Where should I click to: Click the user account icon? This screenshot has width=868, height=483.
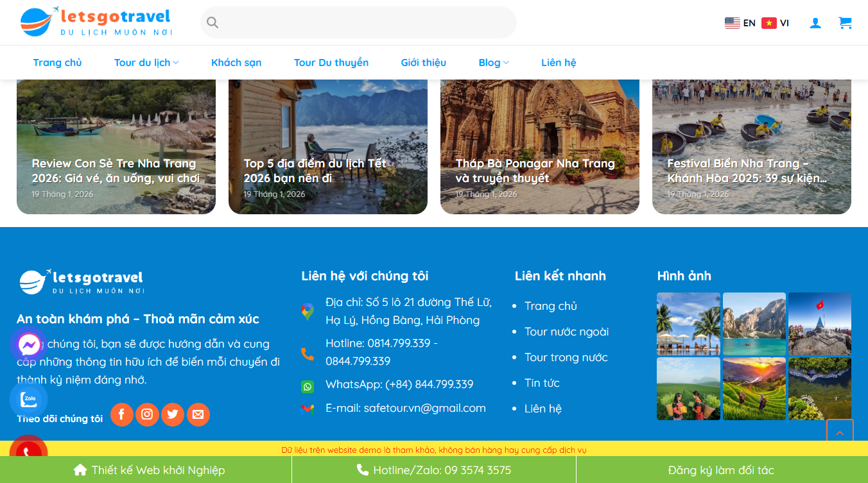click(815, 22)
